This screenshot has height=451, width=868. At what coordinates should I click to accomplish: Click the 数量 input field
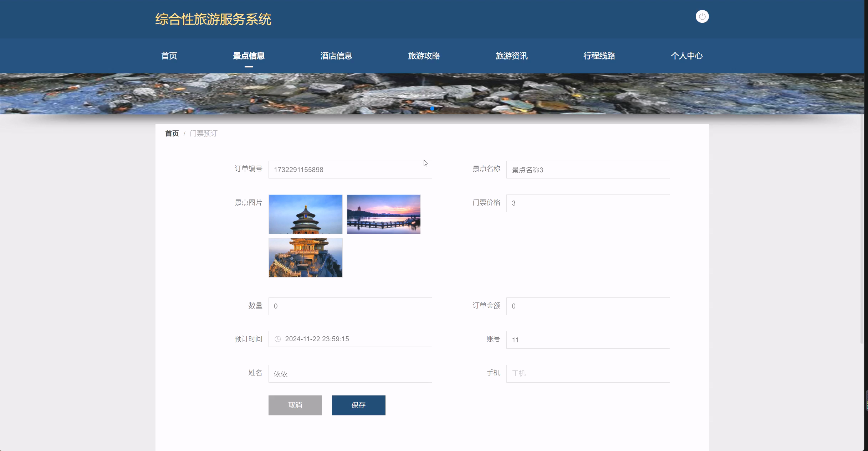[x=350, y=306]
